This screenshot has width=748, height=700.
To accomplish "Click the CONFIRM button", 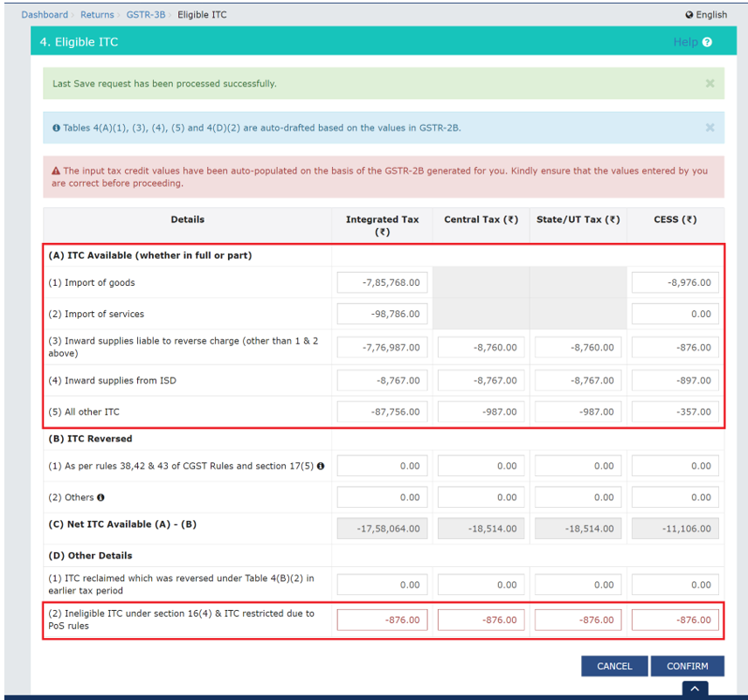I will 689,665.
